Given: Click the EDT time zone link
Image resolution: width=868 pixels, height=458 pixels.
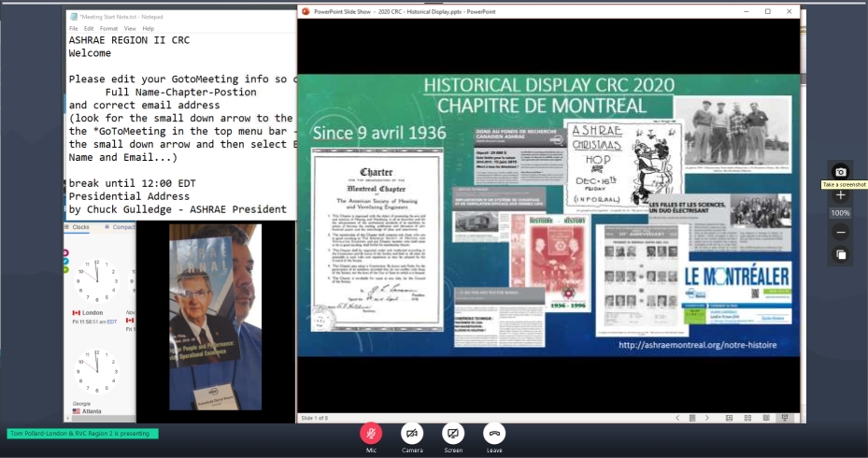Looking at the screenshot, I should click(112, 322).
